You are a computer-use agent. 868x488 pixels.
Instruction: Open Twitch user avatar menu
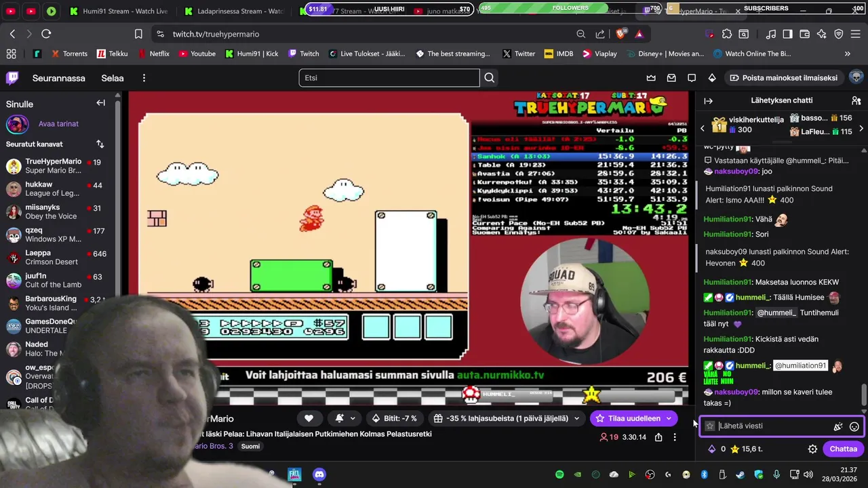click(856, 77)
